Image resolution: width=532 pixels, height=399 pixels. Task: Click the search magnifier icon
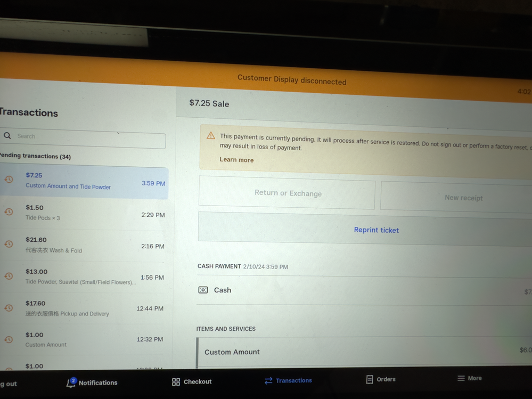(x=7, y=136)
